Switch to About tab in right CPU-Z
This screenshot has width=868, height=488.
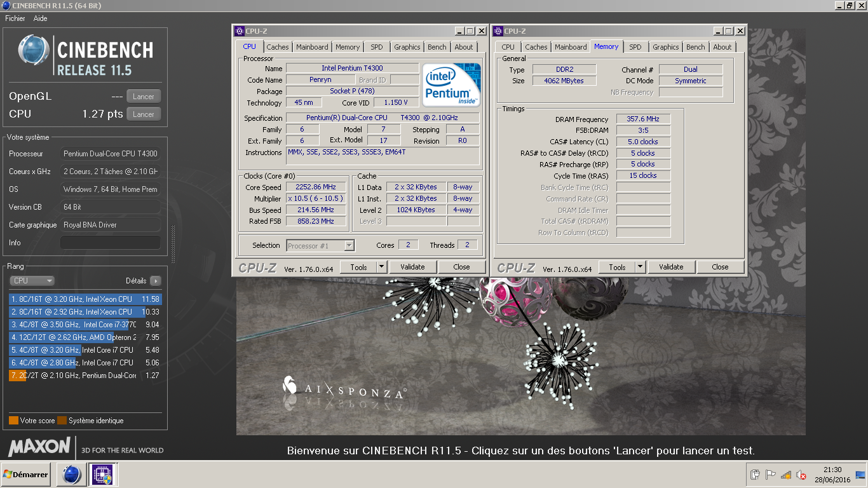click(x=722, y=47)
